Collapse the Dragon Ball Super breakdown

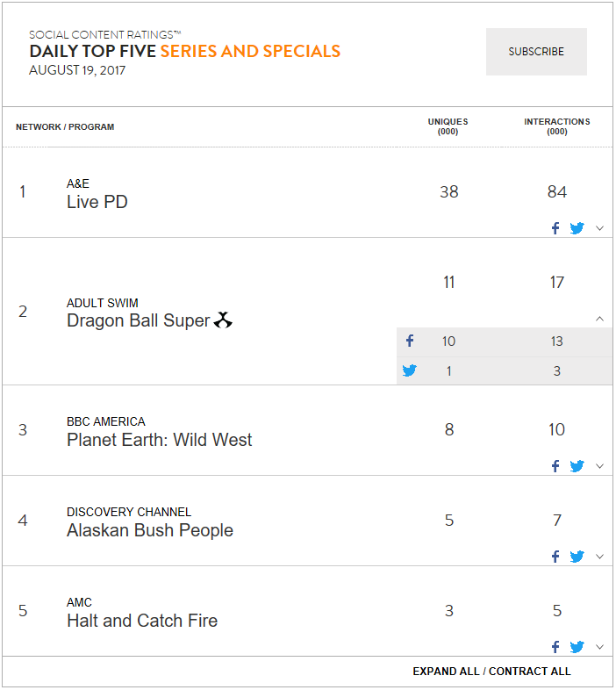(599, 319)
